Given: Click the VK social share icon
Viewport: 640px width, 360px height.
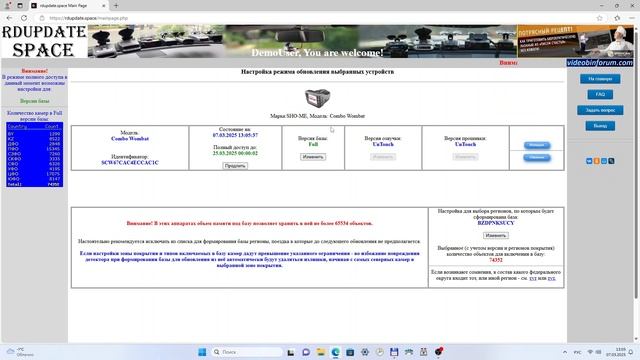Looking at the screenshot, I should pos(589,161).
